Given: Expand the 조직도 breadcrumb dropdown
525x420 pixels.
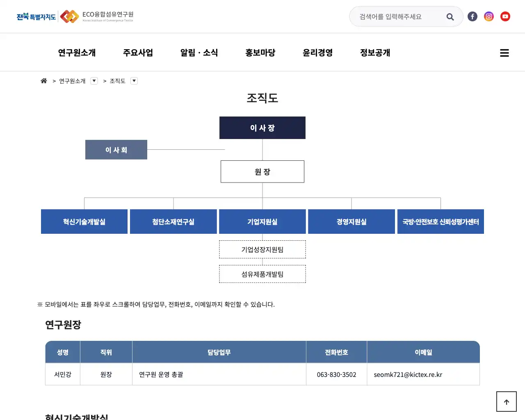Looking at the screenshot, I should click(x=134, y=81).
